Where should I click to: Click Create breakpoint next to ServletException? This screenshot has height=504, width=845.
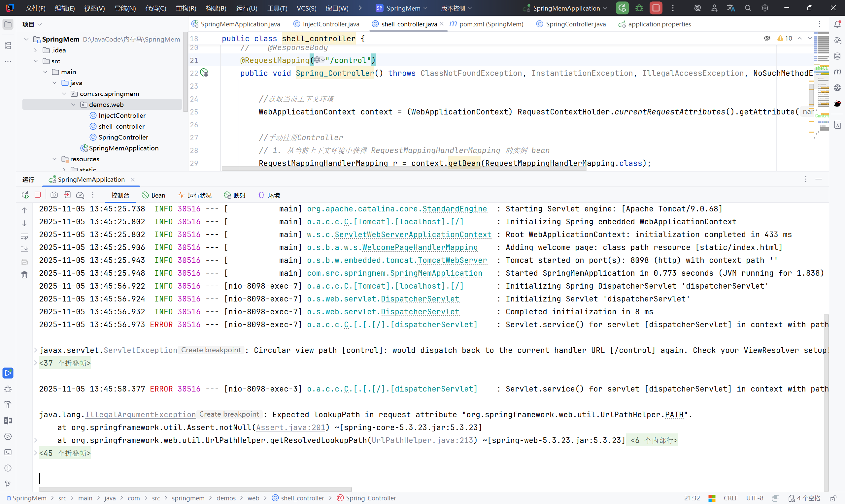coord(211,350)
